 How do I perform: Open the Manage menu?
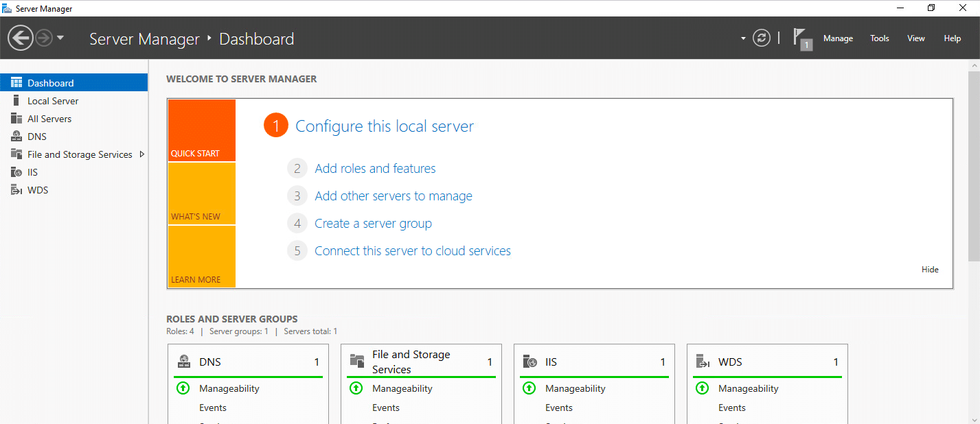point(838,38)
